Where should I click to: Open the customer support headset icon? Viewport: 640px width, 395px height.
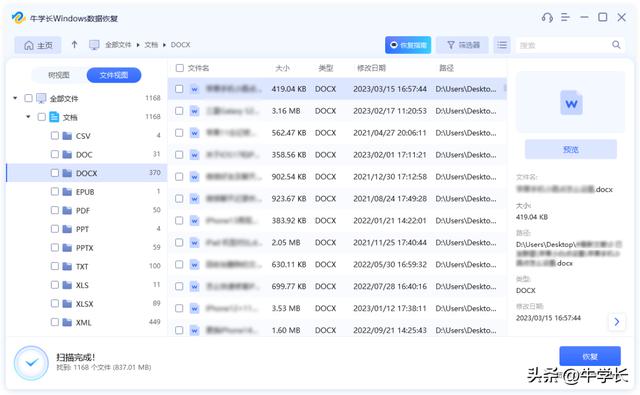[547, 18]
